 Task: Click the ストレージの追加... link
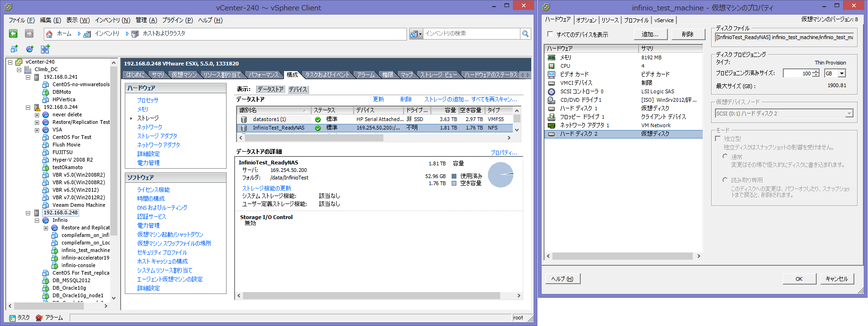tap(446, 99)
